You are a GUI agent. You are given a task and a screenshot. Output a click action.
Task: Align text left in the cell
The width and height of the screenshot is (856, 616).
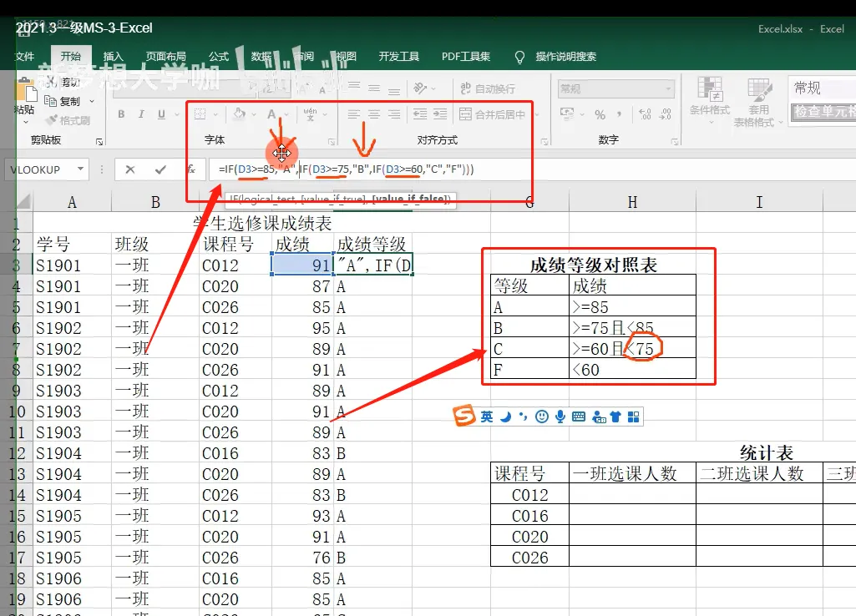[354, 114]
